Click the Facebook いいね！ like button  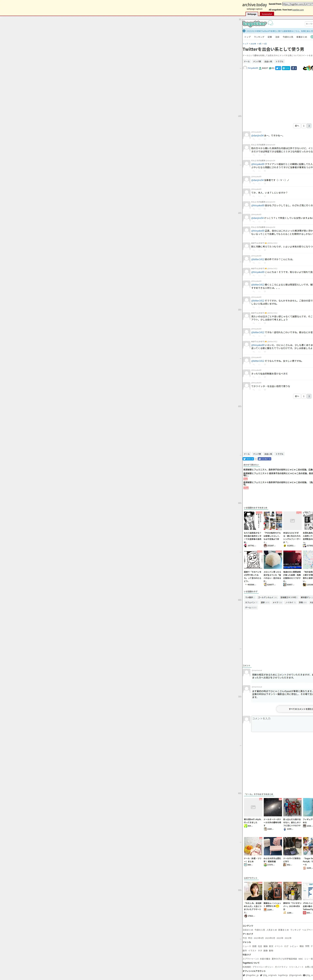point(264,459)
